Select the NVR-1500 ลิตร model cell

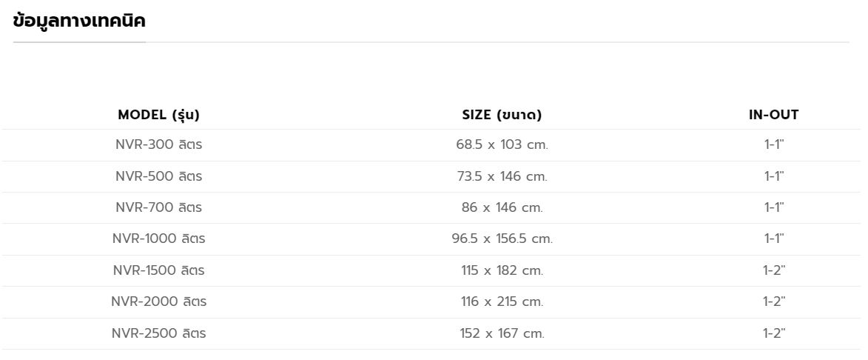tap(159, 270)
